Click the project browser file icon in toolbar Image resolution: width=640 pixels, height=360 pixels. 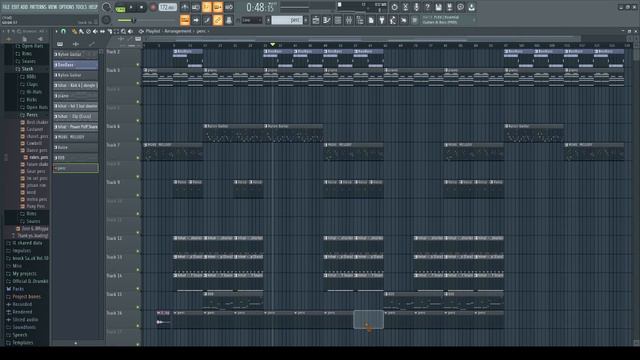click(x=371, y=20)
